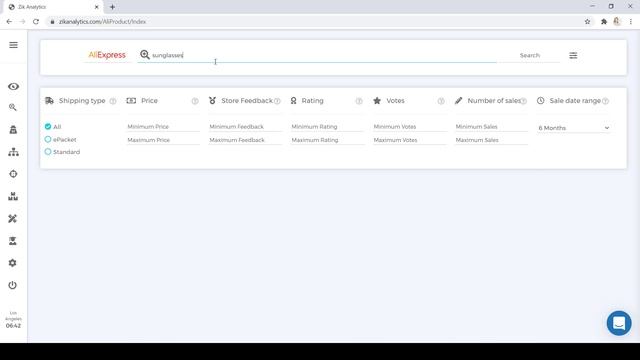Select the Standard shipping radio

(x=48, y=151)
